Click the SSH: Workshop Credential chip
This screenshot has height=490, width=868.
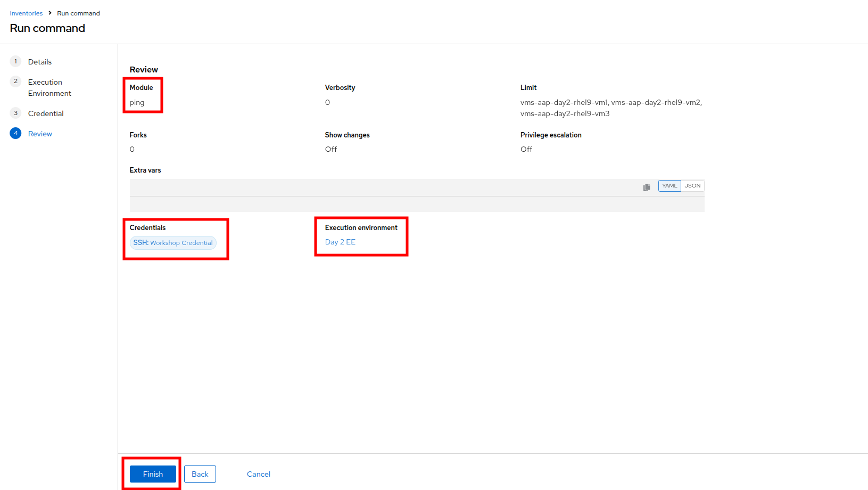click(x=173, y=243)
